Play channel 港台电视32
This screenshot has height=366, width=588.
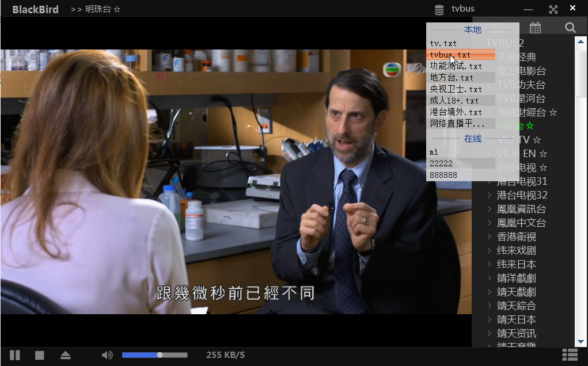pyautogui.click(x=522, y=195)
